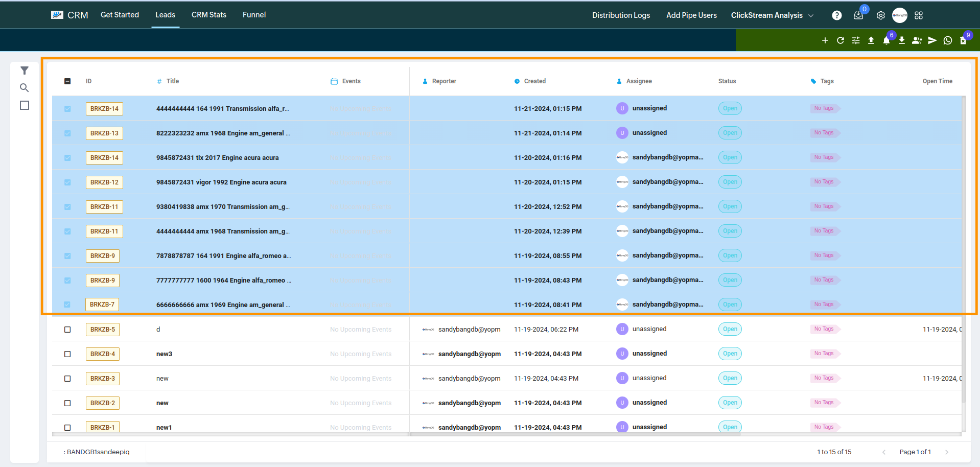
Task: Click the delete selected icon with badge 9
Action: pyautogui.click(x=963, y=40)
